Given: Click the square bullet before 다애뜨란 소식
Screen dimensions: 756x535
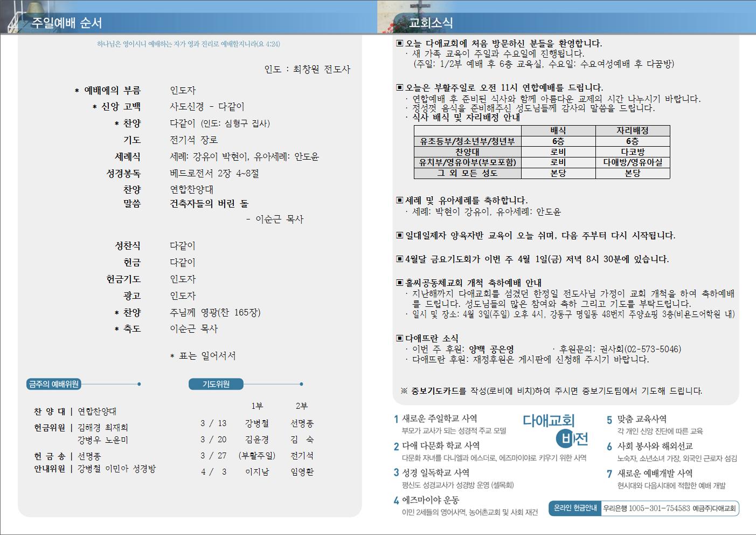Looking at the screenshot, I should [x=399, y=338].
